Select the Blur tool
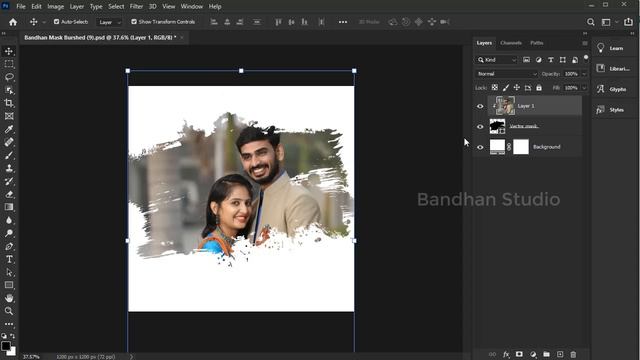 (9, 220)
